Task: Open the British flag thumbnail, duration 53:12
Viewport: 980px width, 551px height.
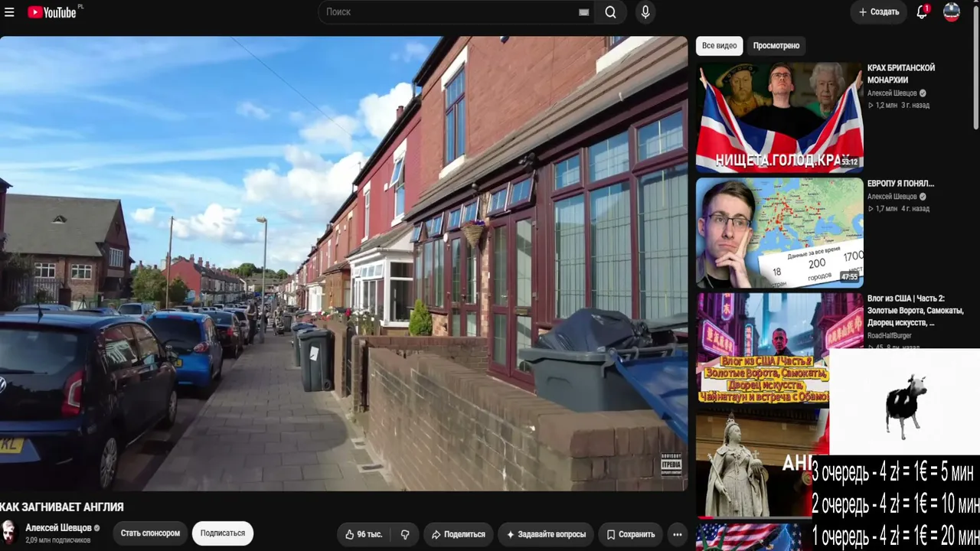Action: tap(779, 117)
